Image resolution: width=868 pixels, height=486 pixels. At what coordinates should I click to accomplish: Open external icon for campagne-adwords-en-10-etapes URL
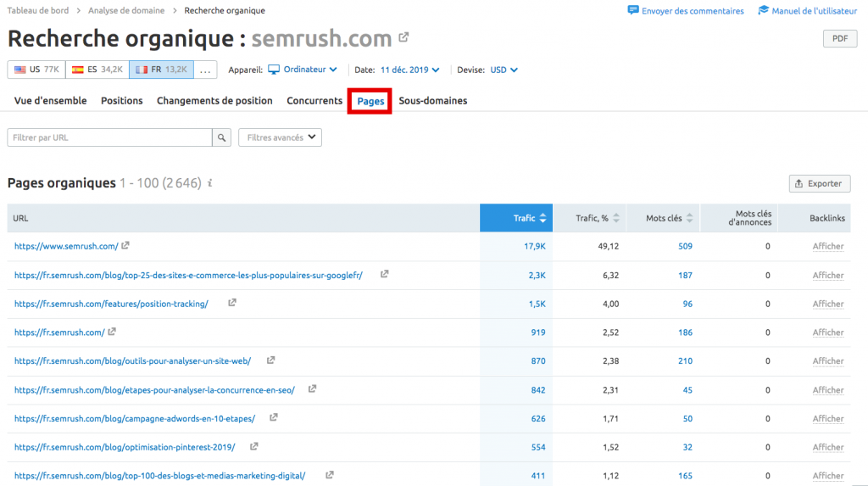(x=274, y=417)
